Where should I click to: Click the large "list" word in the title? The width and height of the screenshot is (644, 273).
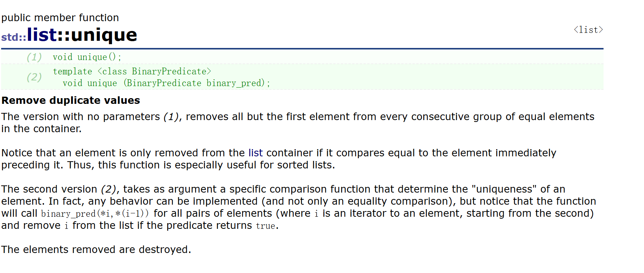42,35
